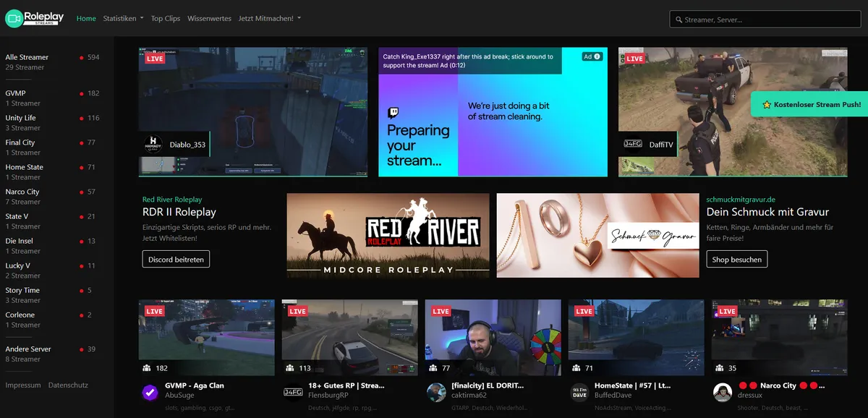Open Top Clips page

click(166, 19)
